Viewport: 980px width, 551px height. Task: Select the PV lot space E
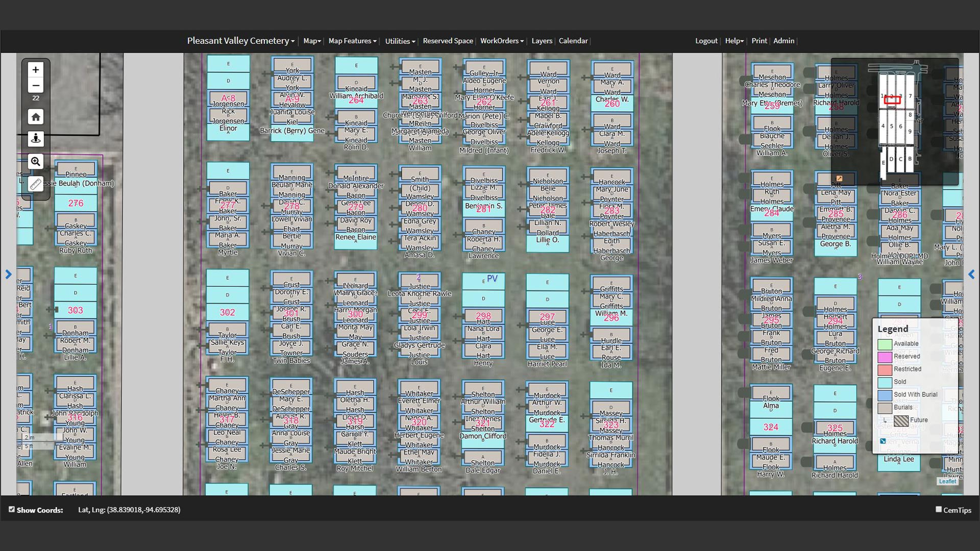point(483,281)
